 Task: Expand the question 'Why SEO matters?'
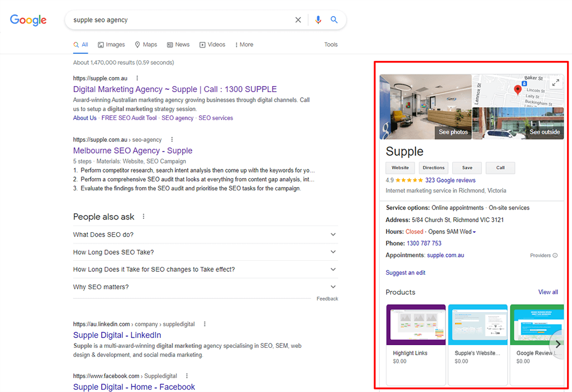click(x=206, y=287)
